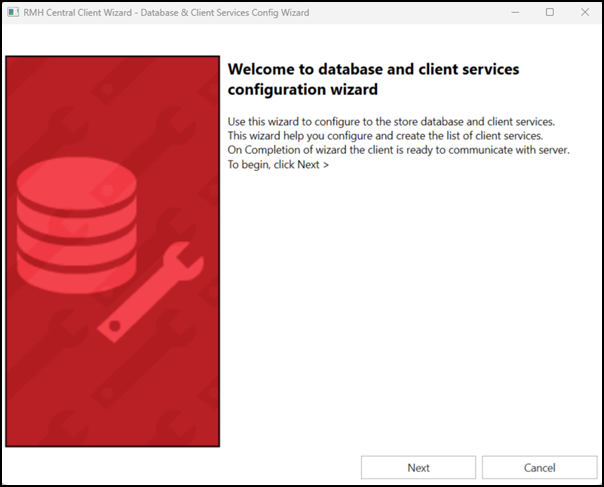Click the window title bar text

pos(166,13)
